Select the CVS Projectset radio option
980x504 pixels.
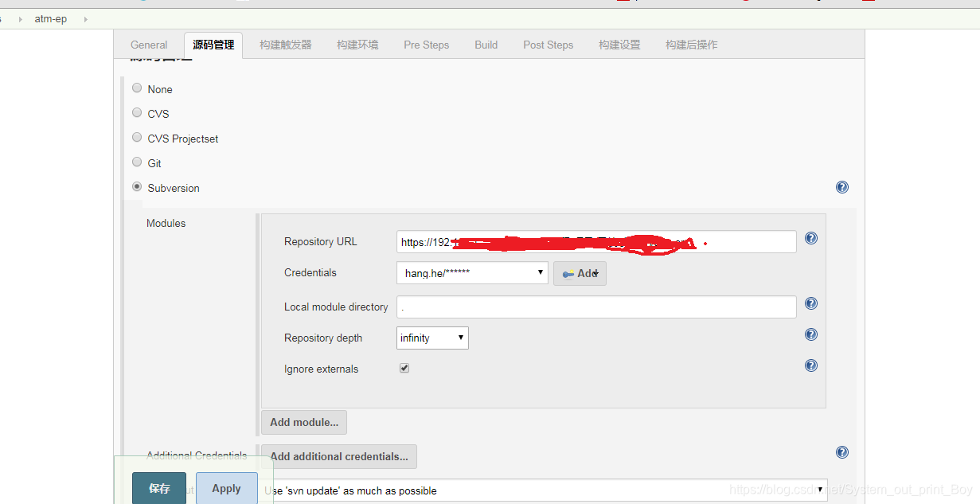tap(137, 138)
